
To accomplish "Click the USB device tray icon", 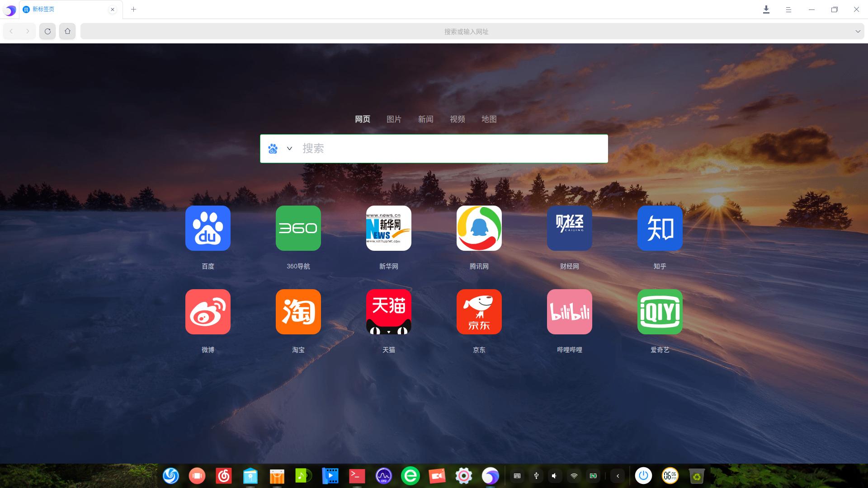I will (x=536, y=476).
